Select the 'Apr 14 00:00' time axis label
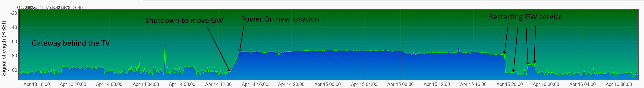 point(109,84)
